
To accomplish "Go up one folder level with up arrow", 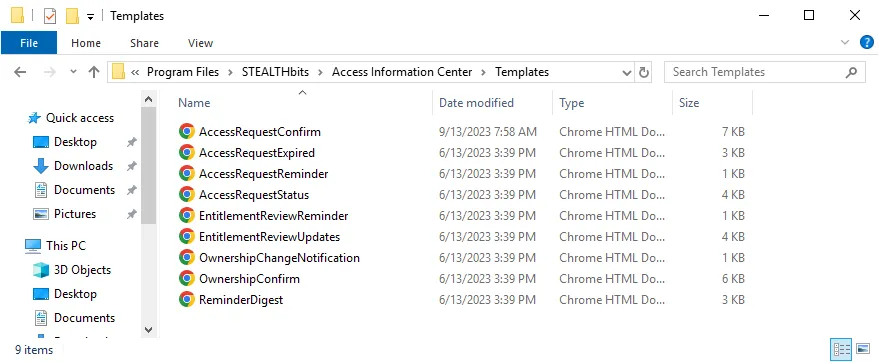I will pos(94,72).
